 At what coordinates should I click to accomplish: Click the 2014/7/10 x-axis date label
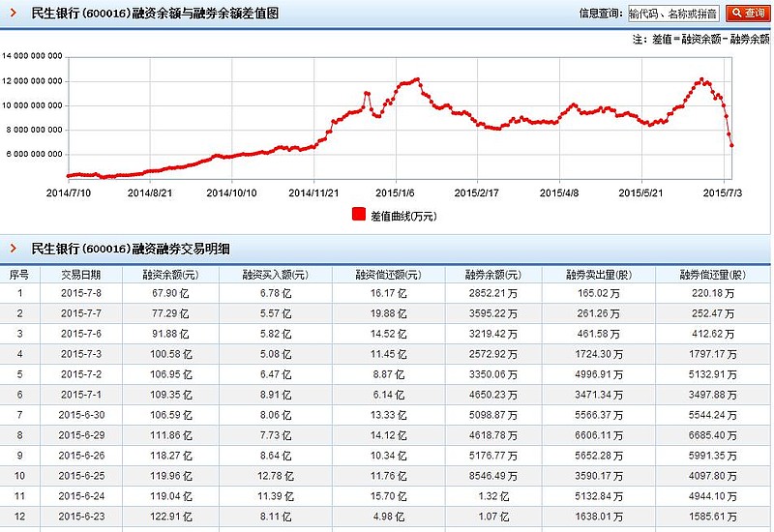69,192
